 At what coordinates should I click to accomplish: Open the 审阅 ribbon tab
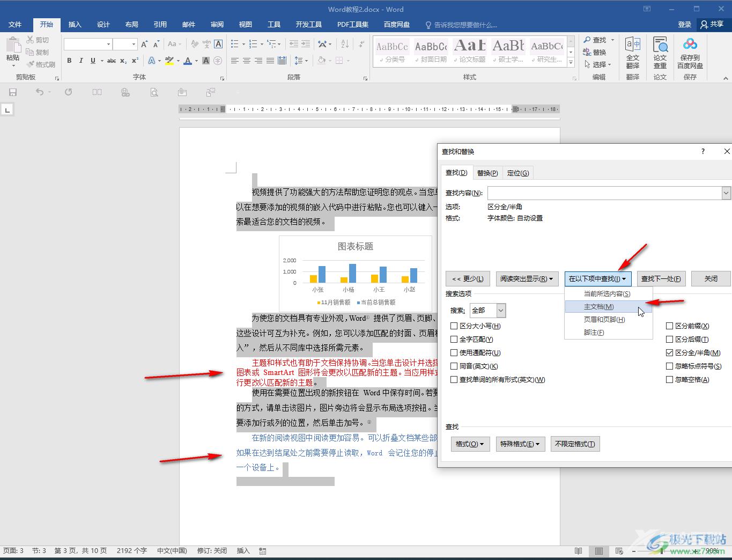[x=217, y=25]
